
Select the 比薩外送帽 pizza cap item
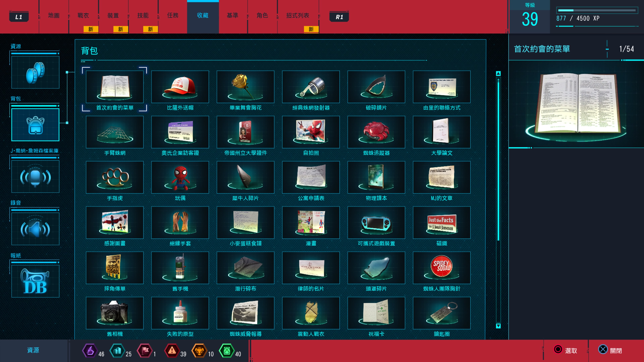(x=180, y=87)
